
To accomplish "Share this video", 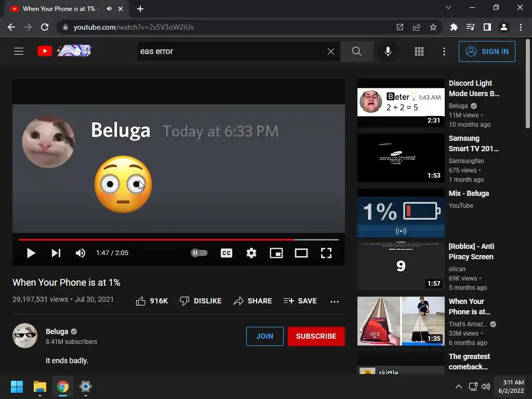I will click(x=253, y=301).
